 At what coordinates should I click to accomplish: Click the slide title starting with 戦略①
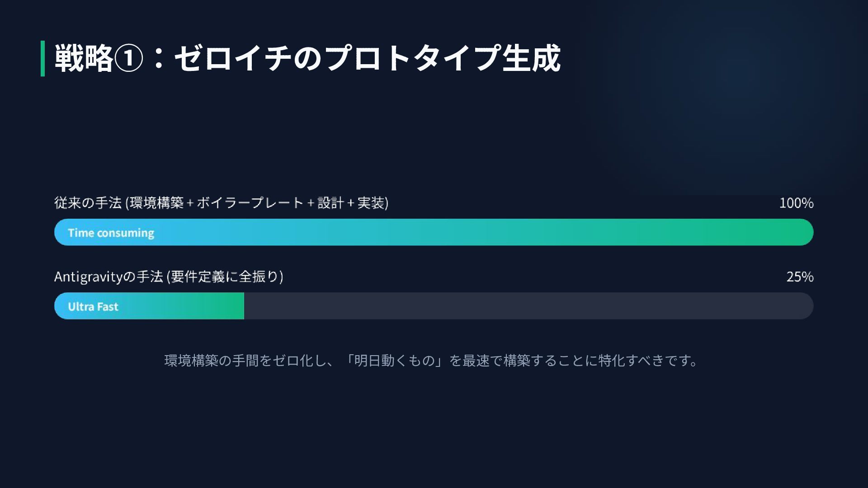tap(307, 59)
